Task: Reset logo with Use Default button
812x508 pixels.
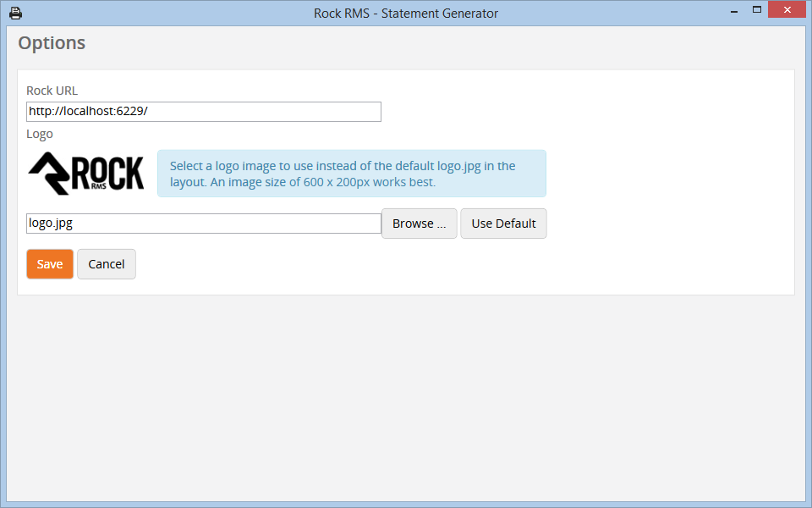Action: pos(503,224)
